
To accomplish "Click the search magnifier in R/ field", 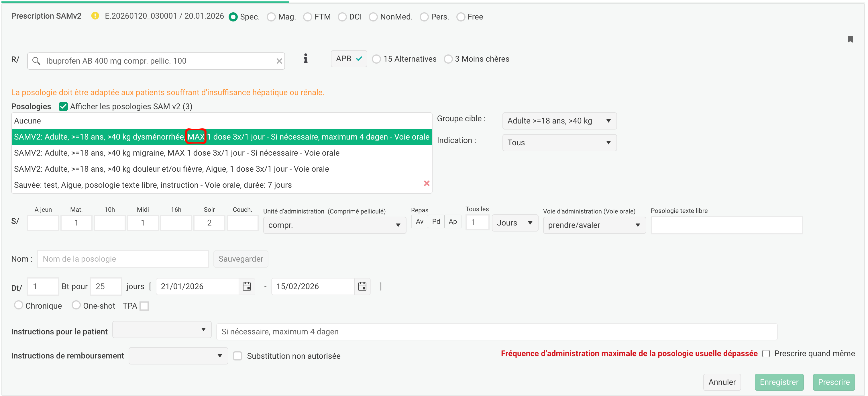I will click(x=36, y=61).
